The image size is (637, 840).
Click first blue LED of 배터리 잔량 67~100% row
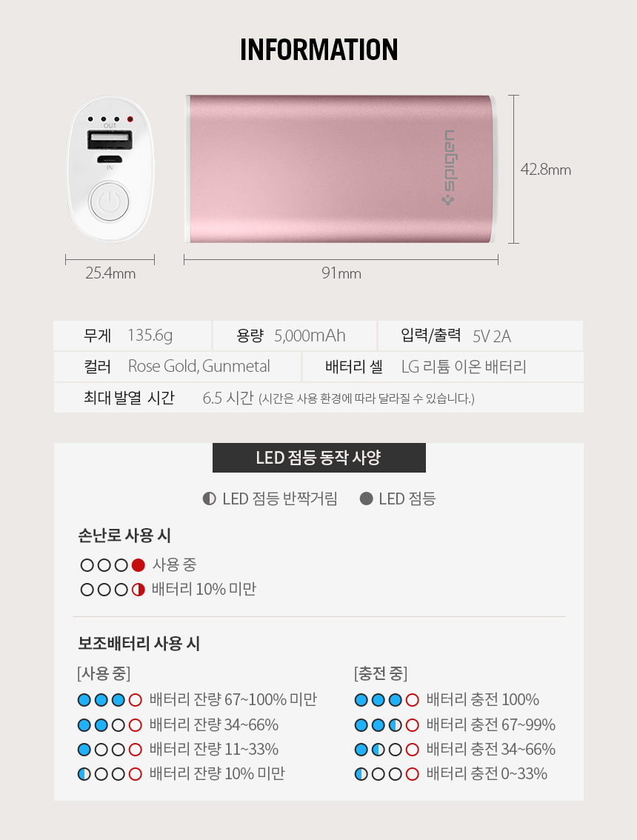pos(84,700)
